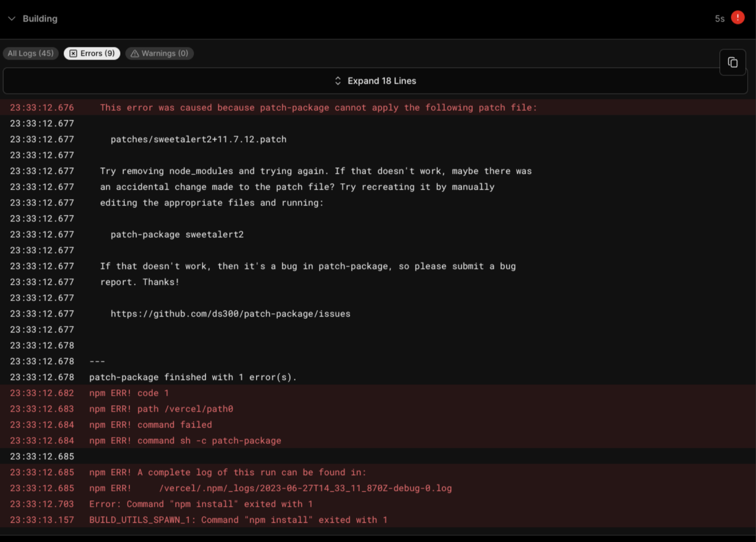Viewport: 756px width, 542px height.
Task: Select the patch-package finished error log line
Action: tap(192, 377)
